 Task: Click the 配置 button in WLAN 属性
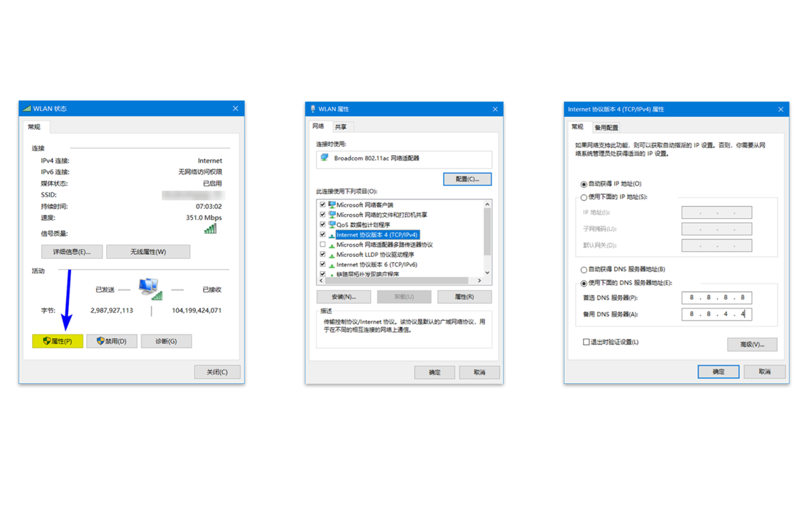467,179
